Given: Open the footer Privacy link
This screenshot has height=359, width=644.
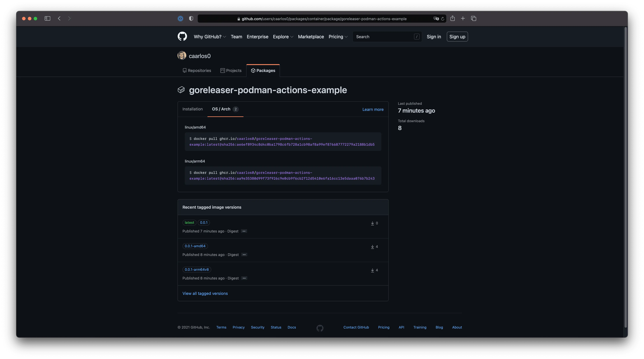Looking at the screenshot, I should [x=239, y=327].
